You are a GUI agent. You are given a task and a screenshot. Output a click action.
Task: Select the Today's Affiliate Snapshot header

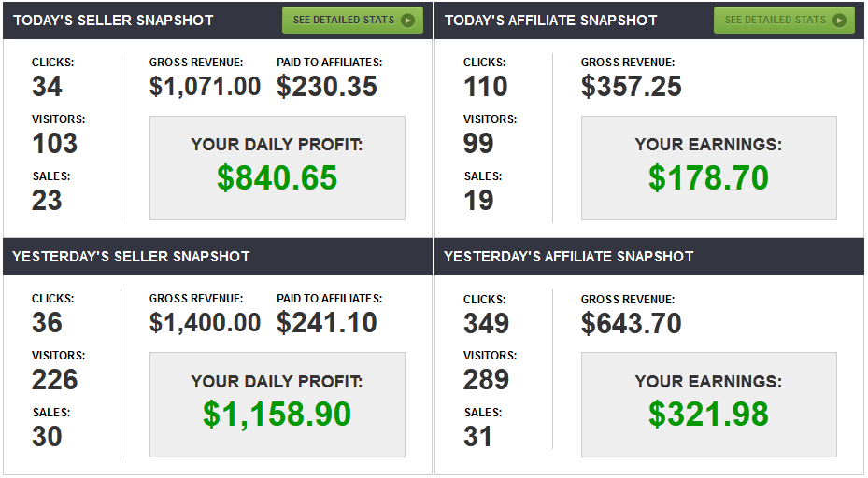point(550,20)
